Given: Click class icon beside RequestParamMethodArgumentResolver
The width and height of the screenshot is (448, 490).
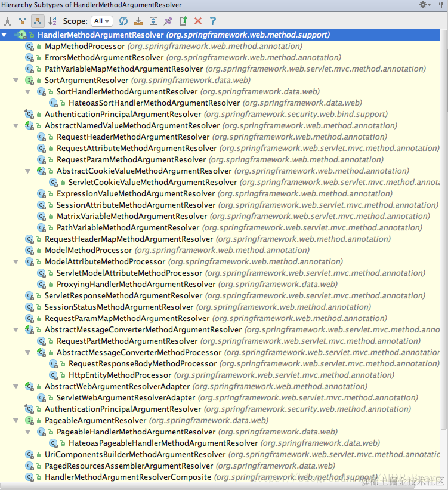Looking at the screenshot, I should (x=42, y=160).
